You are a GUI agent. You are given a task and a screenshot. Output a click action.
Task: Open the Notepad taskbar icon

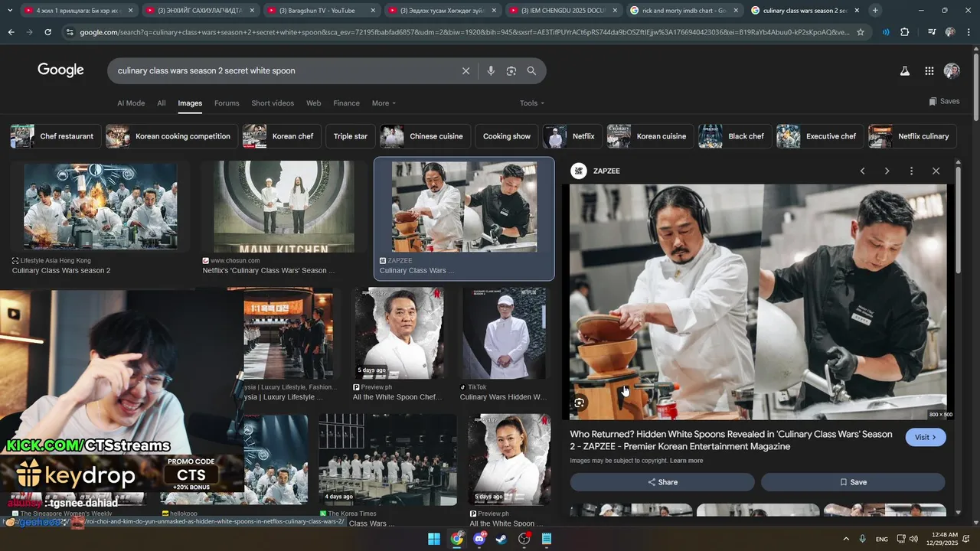pyautogui.click(x=547, y=539)
